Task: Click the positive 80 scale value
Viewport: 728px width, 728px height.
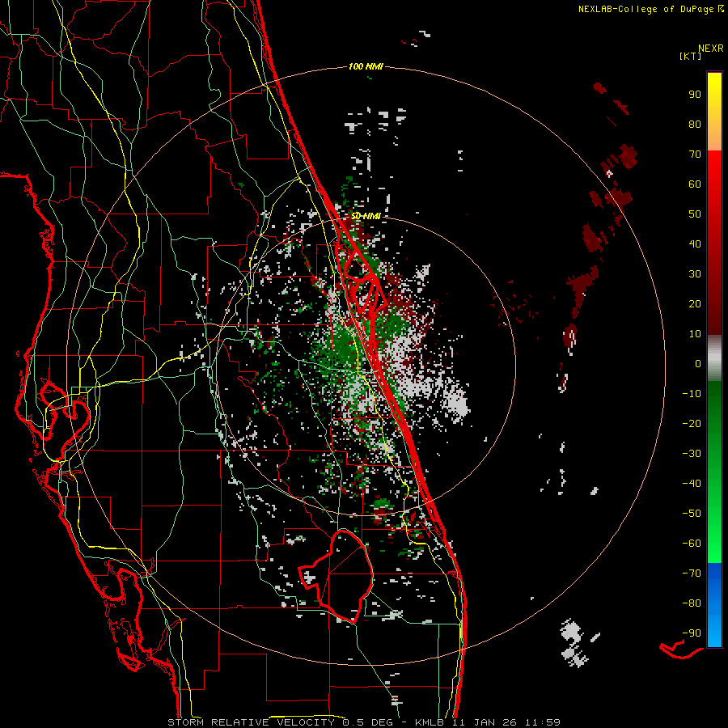Action: [x=695, y=124]
